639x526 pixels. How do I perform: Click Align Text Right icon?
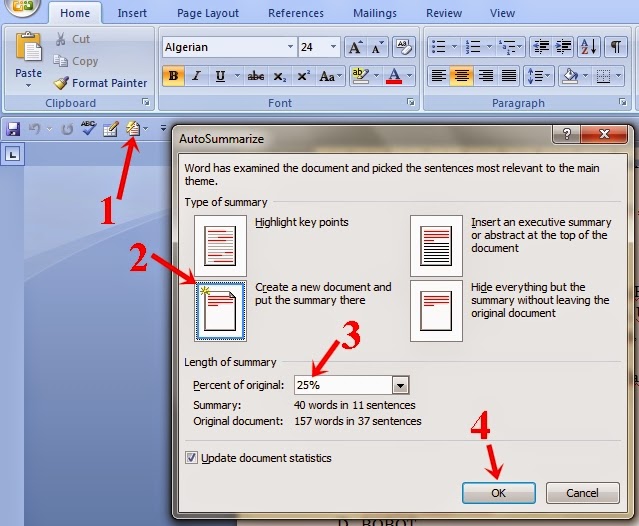(x=485, y=76)
